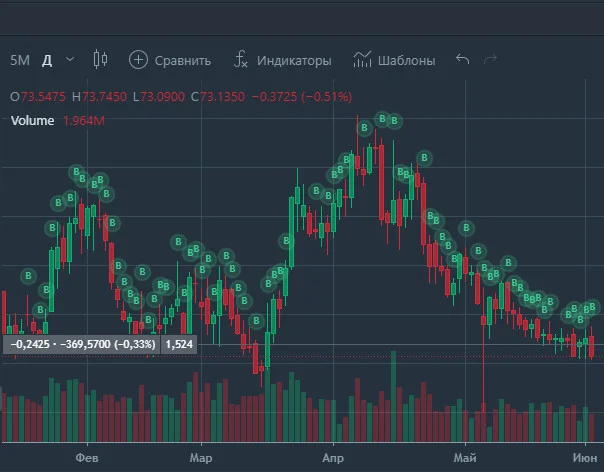Click the topmost B trade marker in April
This screenshot has height=472, width=604.
(x=382, y=119)
